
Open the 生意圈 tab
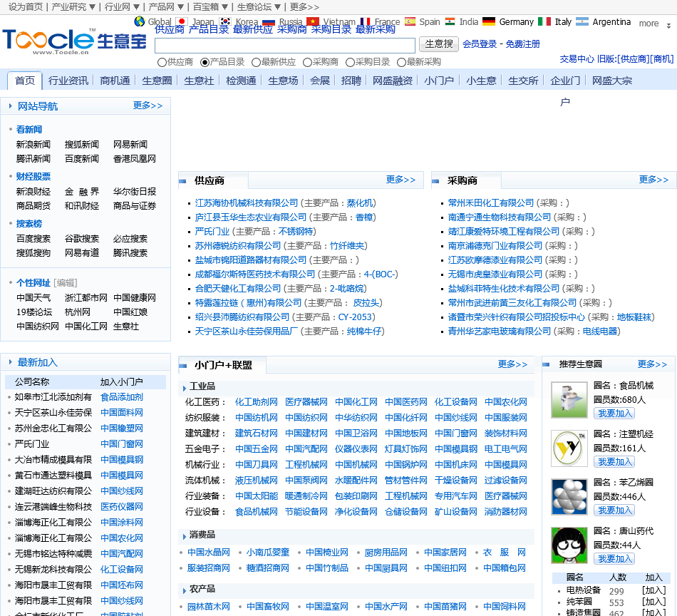tap(157, 81)
